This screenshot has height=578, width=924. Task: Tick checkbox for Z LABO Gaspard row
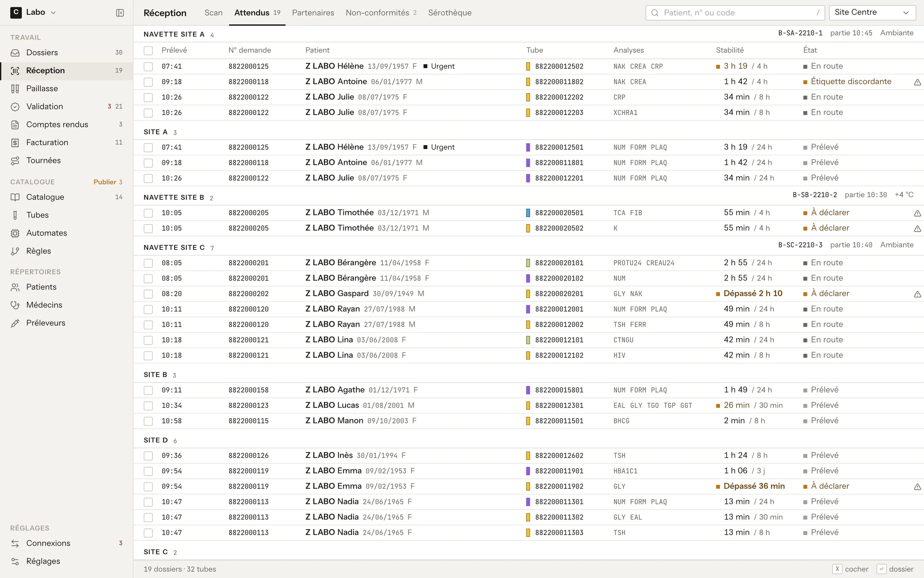click(x=148, y=294)
